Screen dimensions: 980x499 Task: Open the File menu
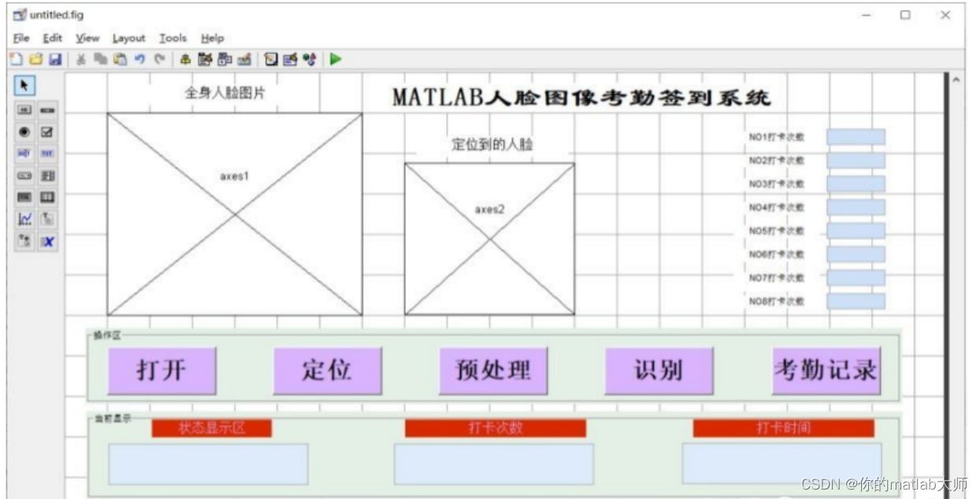click(x=21, y=38)
